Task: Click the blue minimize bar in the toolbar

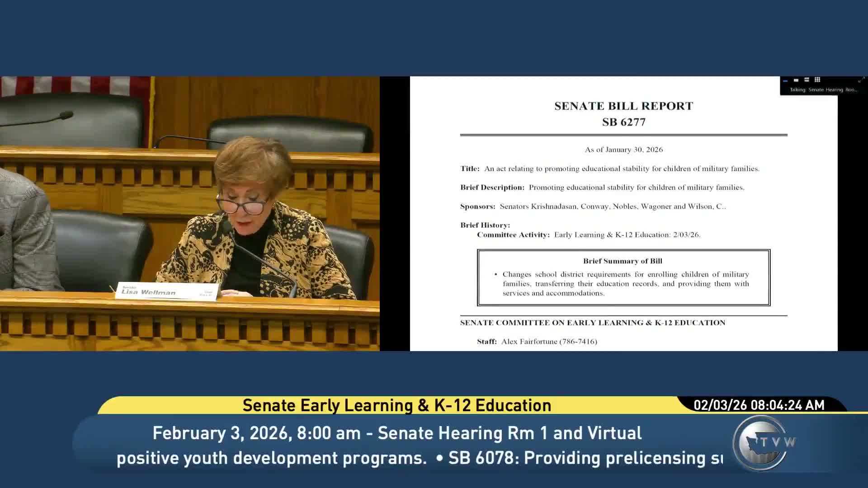Action: click(x=785, y=81)
